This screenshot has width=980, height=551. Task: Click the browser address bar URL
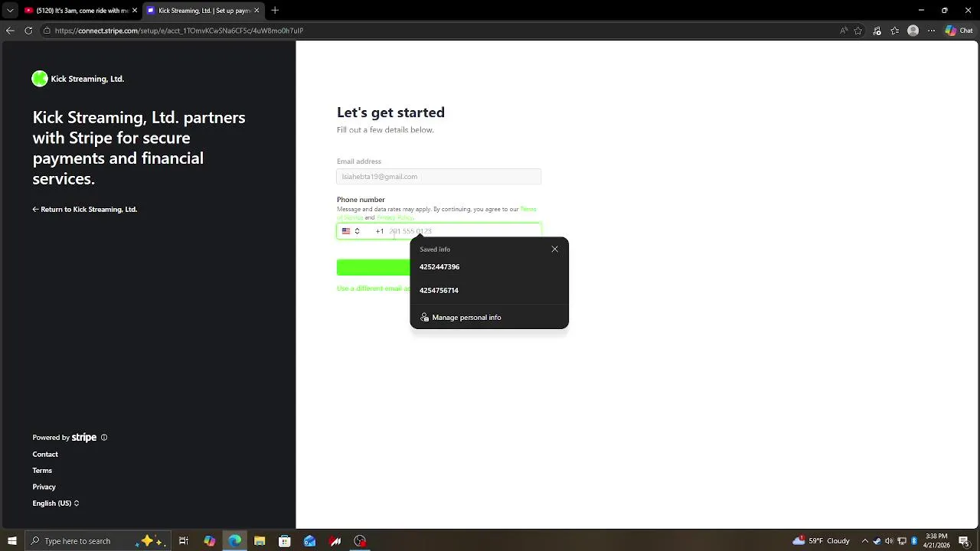click(x=179, y=31)
